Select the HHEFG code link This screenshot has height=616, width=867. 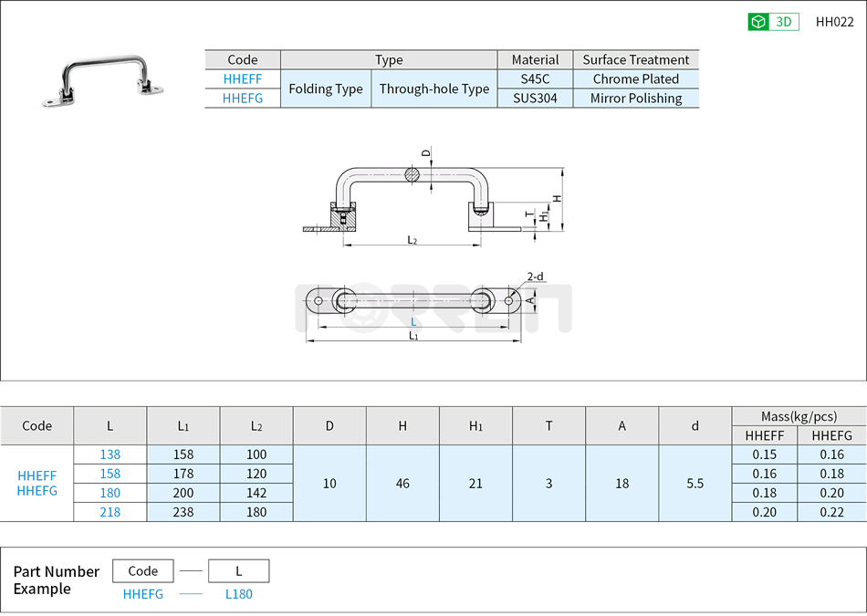[242, 99]
